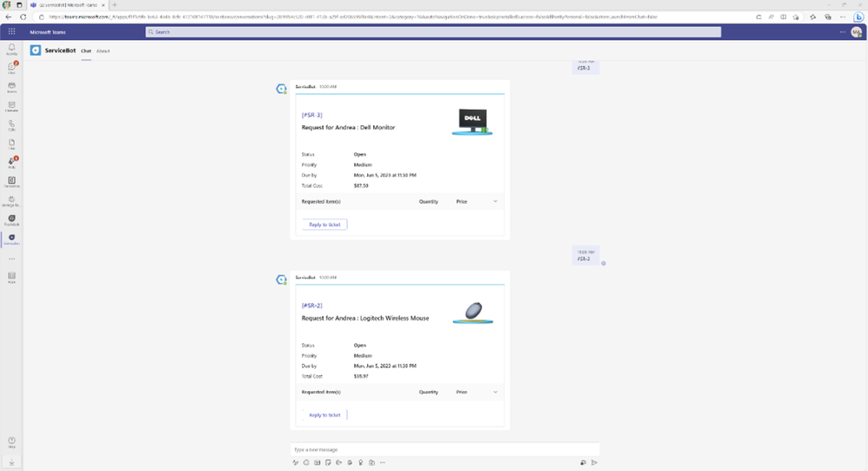Expand requested items in SR-2 card

pyautogui.click(x=496, y=392)
